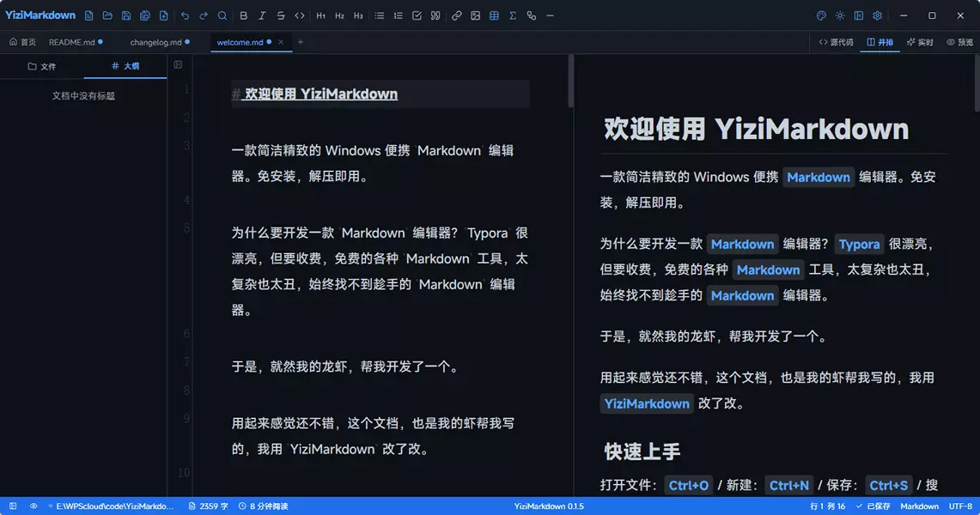Apply bold formatting
The width and height of the screenshot is (980, 515).
[x=244, y=15]
